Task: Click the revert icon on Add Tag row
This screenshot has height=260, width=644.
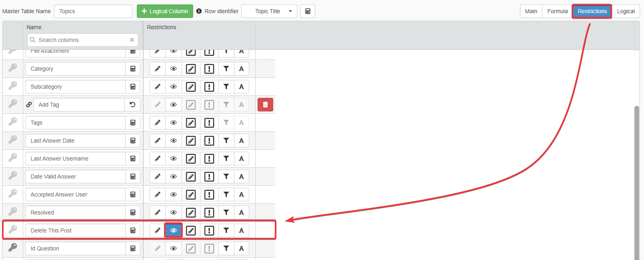Action: point(132,105)
